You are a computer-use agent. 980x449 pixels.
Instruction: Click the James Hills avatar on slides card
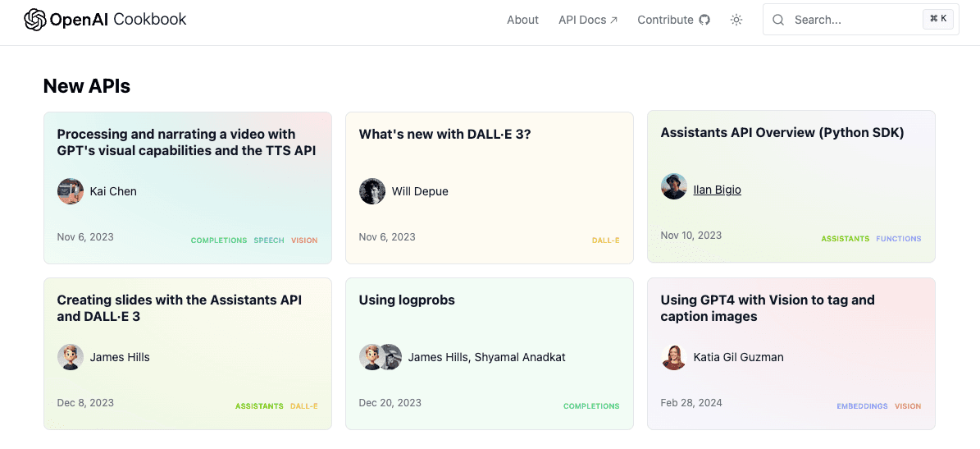point(71,357)
